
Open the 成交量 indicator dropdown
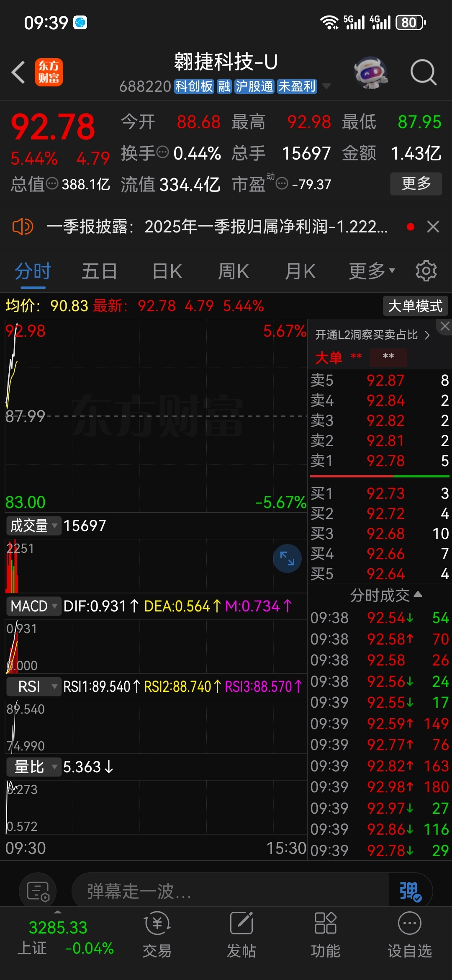33,526
